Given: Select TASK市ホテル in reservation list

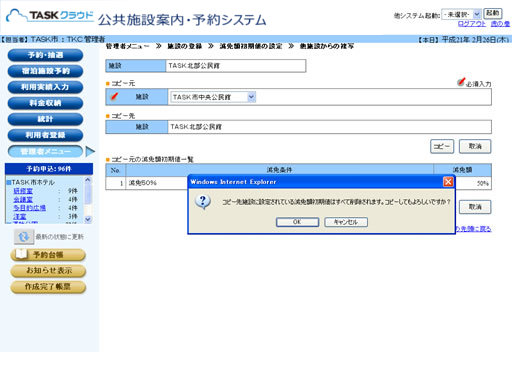Looking at the screenshot, I should pos(33,183).
